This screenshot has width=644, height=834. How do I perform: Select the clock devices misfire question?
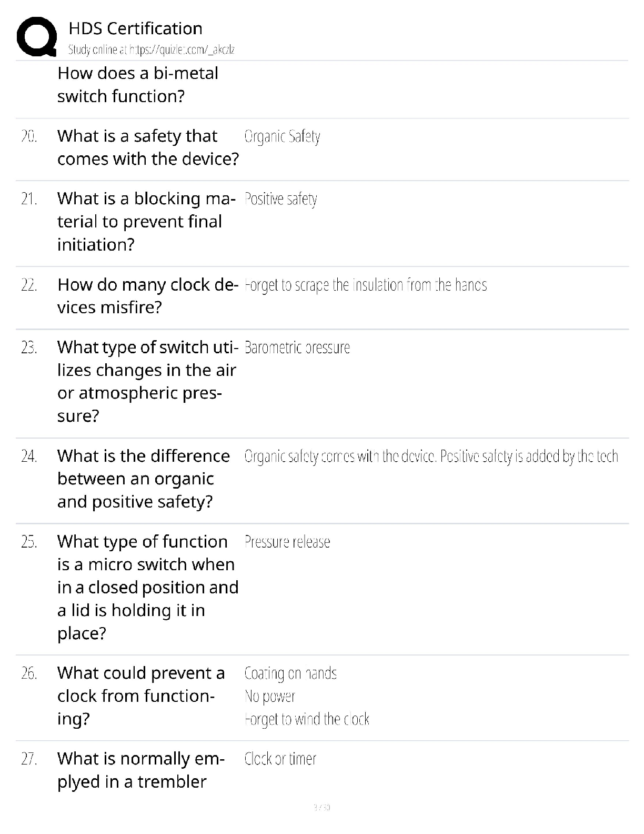[148, 296]
